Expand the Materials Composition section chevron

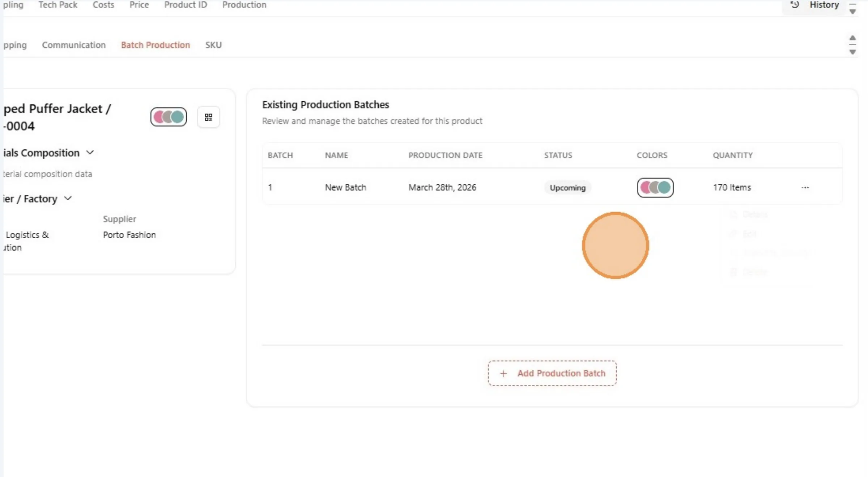tap(90, 153)
